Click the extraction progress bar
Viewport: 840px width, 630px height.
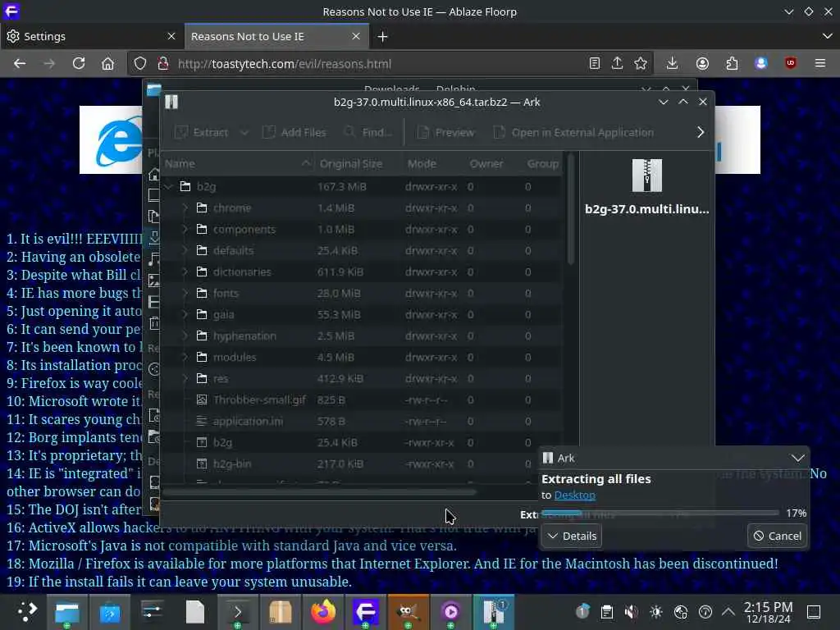click(660, 514)
